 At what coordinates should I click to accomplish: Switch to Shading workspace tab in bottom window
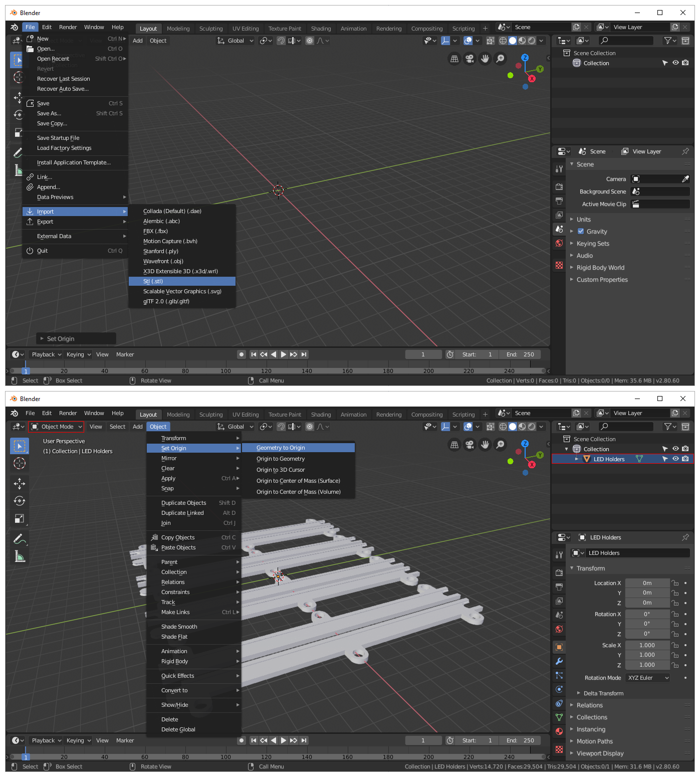coord(321,415)
